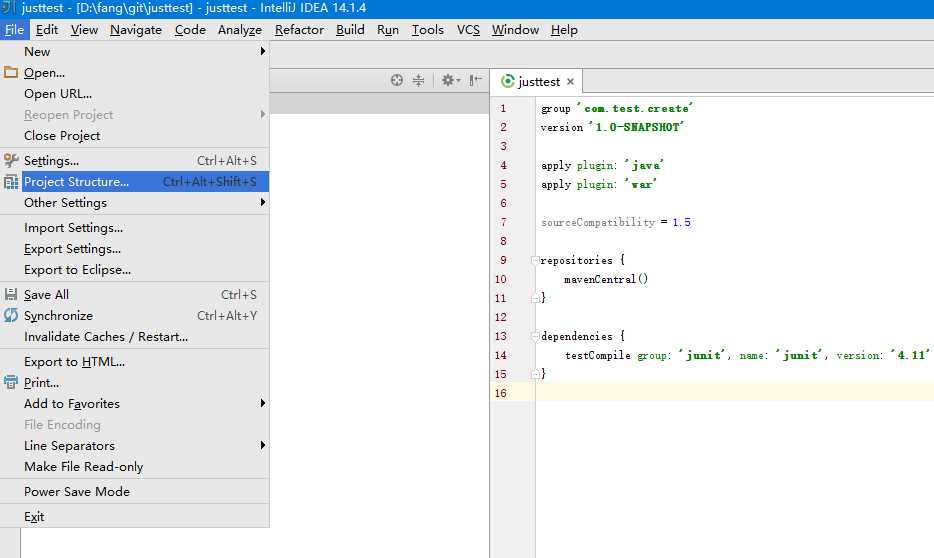Open the Tools menu
This screenshot has height=558, width=934.
click(428, 30)
